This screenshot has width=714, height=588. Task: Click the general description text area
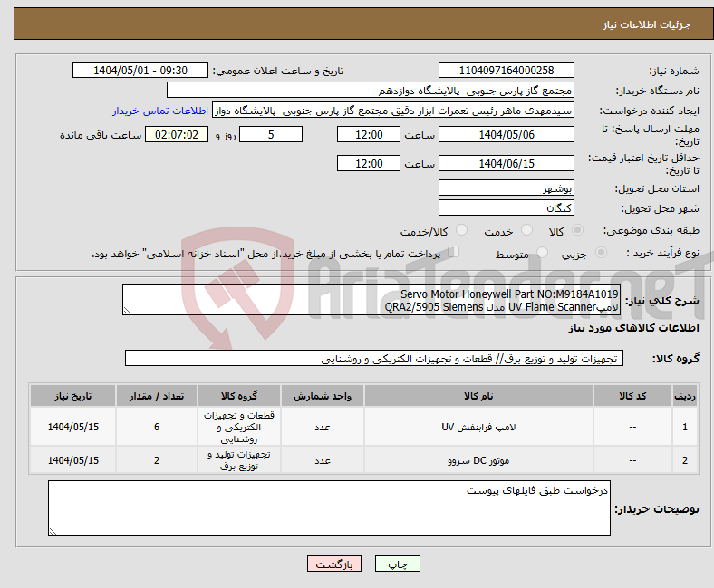pos(371,300)
